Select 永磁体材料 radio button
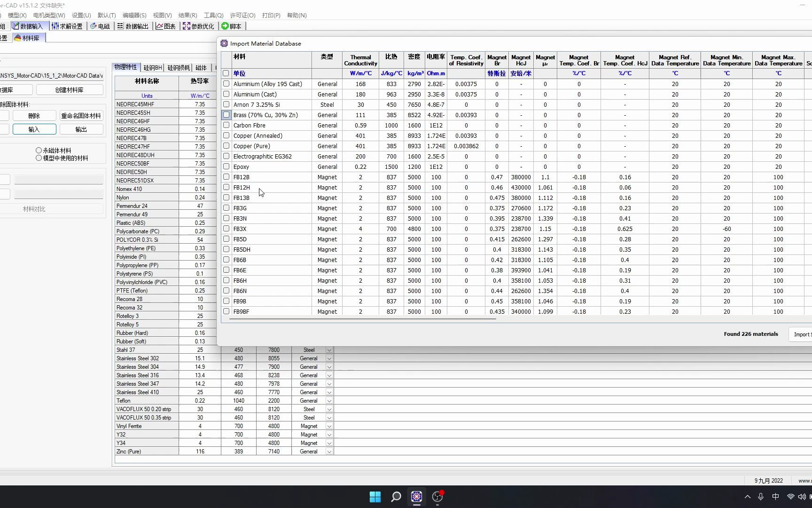Viewport: 812px width, 508px height. point(39,151)
